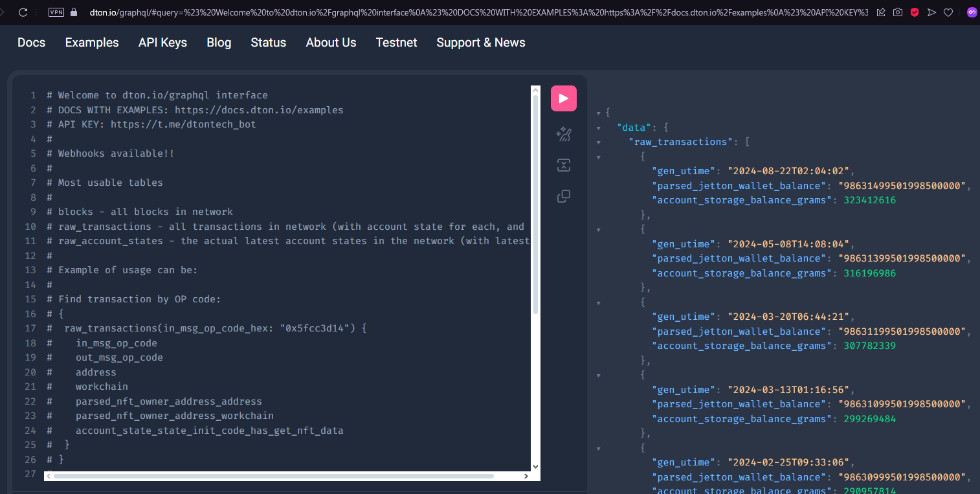Reload the page with the refresh icon
Screen dimensions: 980x494
[x=23, y=11]
